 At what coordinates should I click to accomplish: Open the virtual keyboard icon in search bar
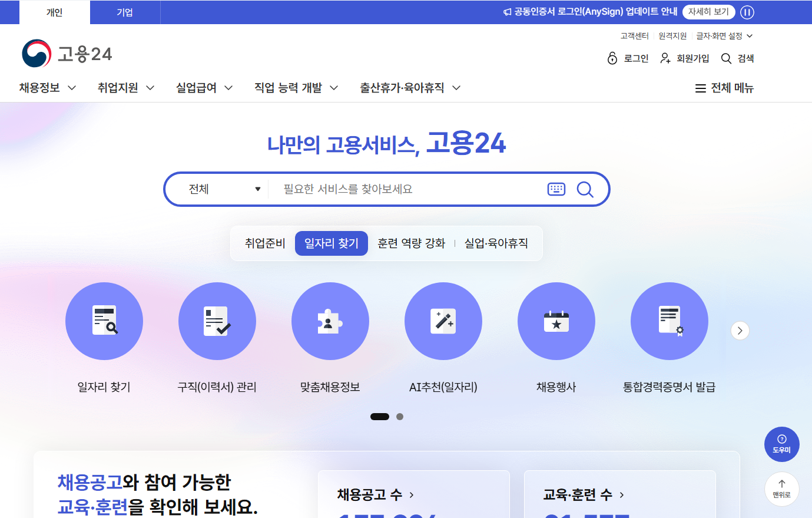[556, 189]
